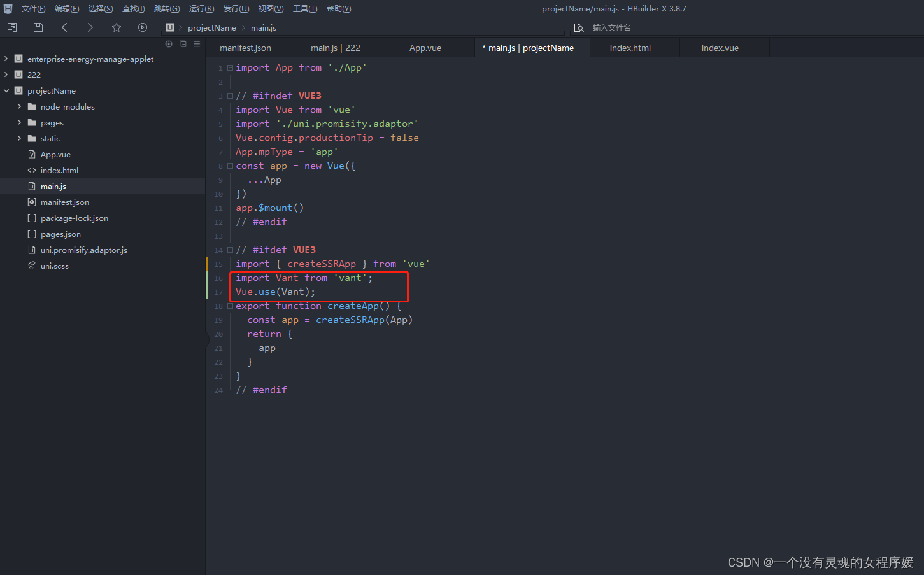Open the 查找(I) menu

(134, 9)
